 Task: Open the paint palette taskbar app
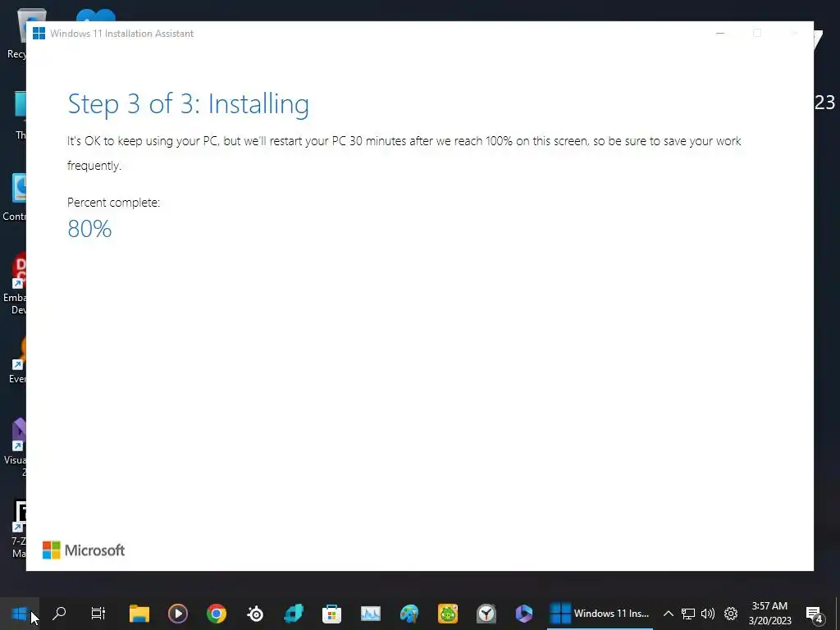tap(409, 614)
